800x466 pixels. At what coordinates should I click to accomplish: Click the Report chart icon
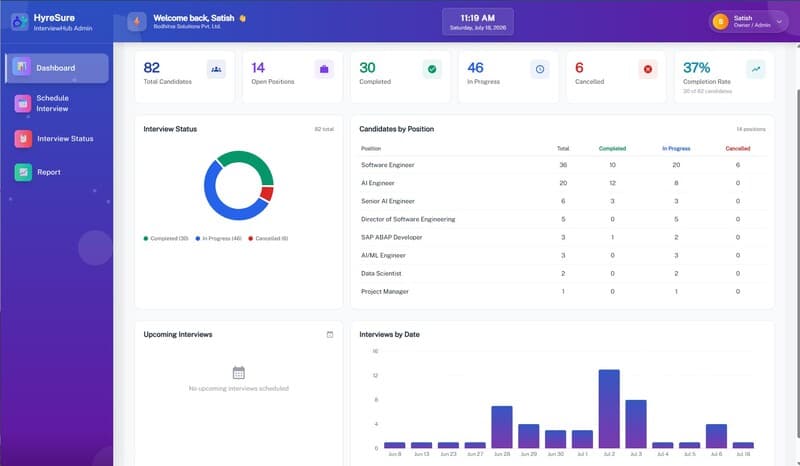click(x=23, y=172)
